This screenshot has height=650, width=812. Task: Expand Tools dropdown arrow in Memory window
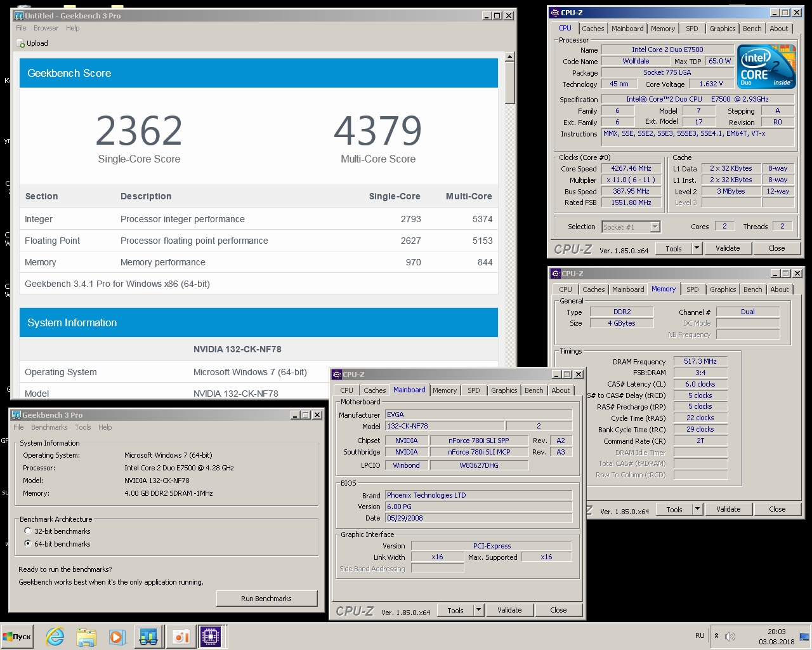click(697, 509)
